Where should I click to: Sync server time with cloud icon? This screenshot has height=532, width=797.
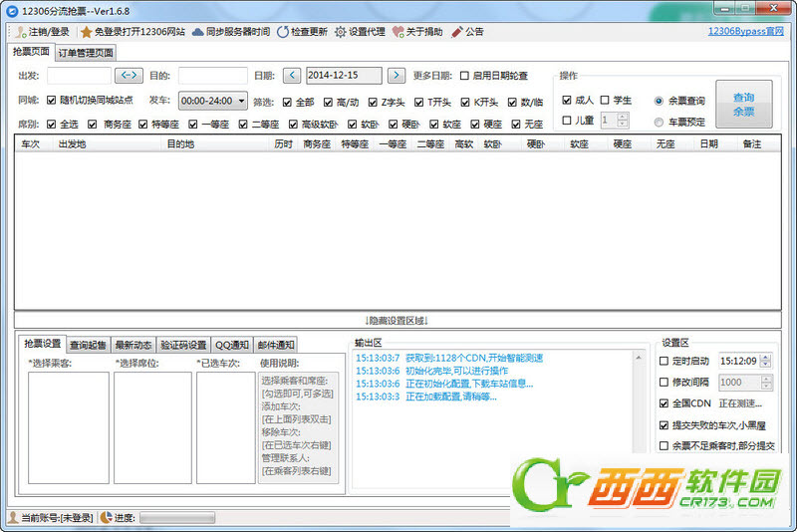(x=197, y=32)
